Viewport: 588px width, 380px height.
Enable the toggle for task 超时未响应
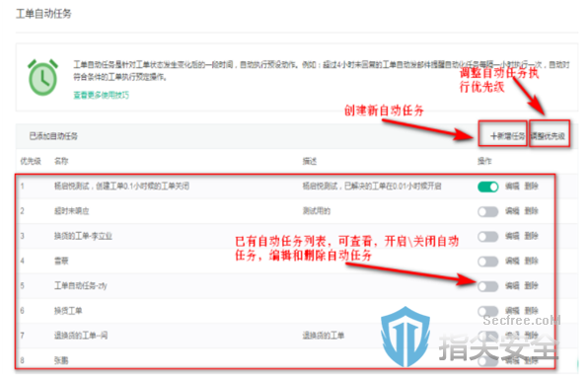click(x=488, y=211)
